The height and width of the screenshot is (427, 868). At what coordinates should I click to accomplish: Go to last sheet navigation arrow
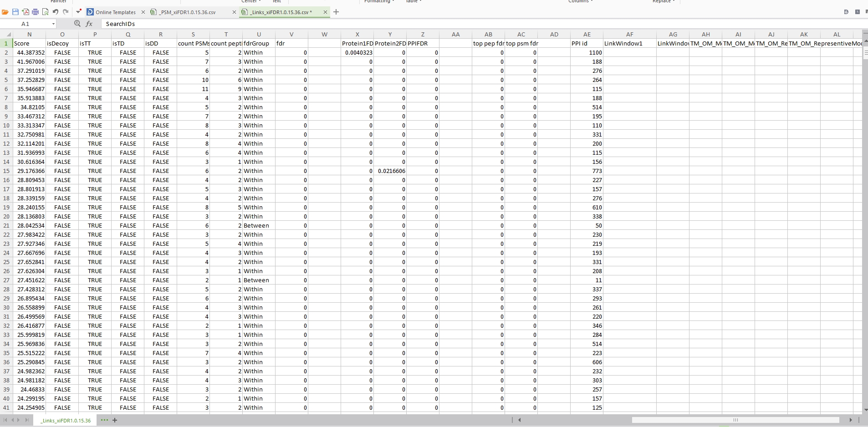(27, 420)
